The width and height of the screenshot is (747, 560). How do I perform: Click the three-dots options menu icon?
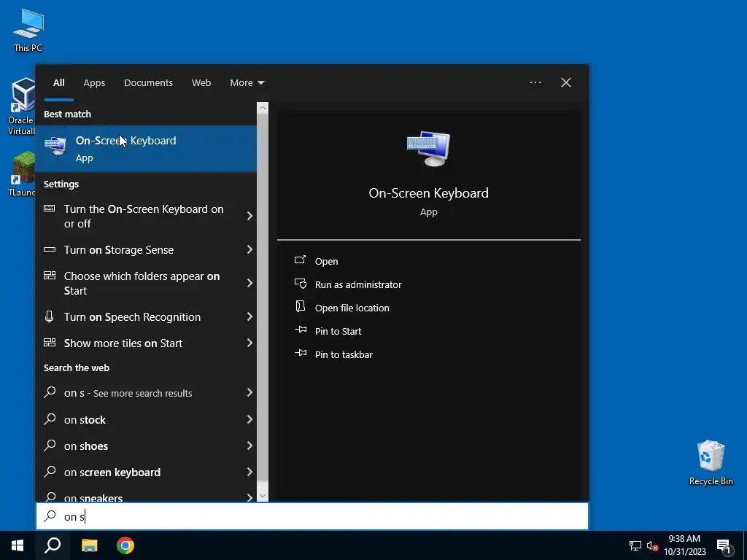tap(535, 82)
